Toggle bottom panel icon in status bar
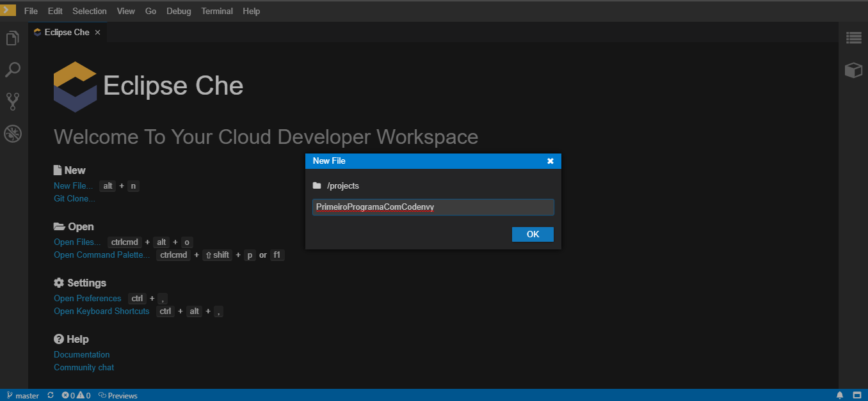868x401 pixels. (x=857, y=395)
